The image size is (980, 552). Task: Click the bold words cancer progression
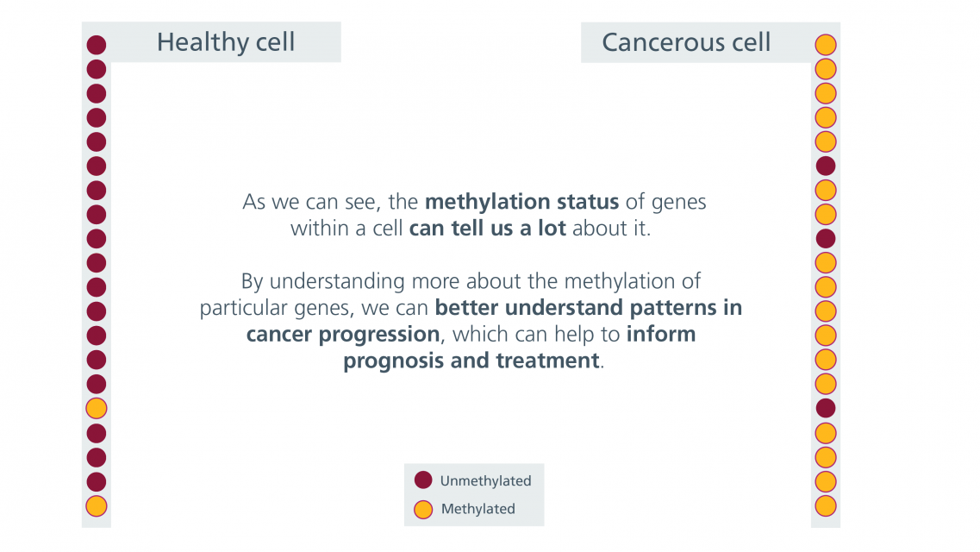(x=343, y=335)
